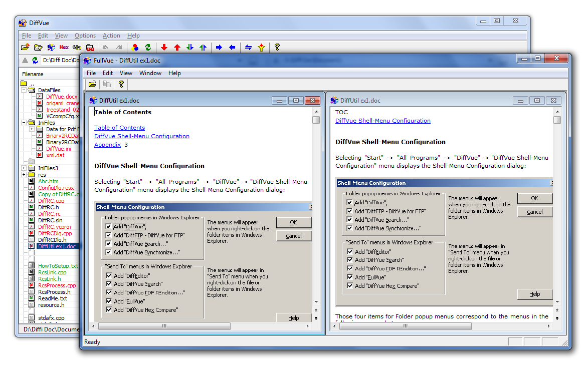Click the yellow funnel with red arrow icon
The image size is (588, 366).
coord(261,47)
